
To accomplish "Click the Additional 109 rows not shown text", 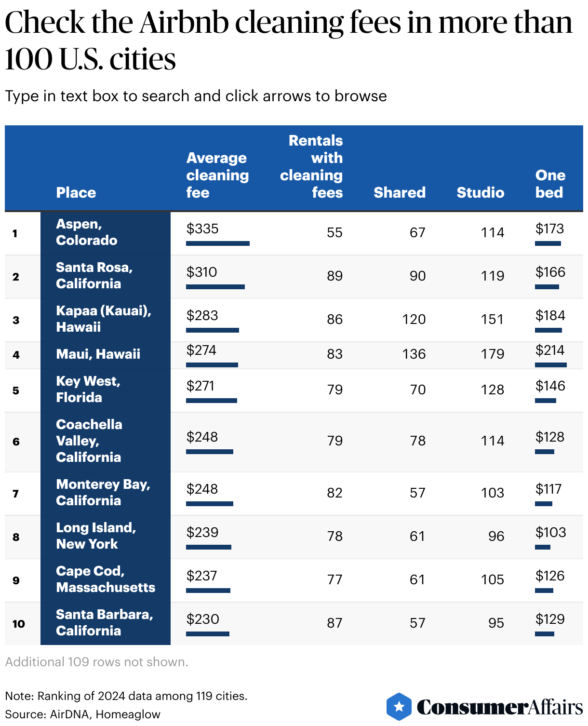I will click(96, 662).
